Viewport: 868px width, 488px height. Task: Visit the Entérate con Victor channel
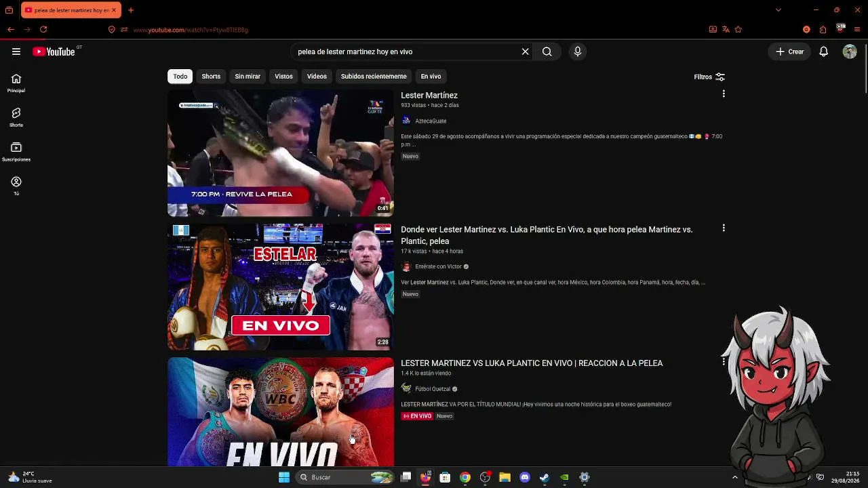pyautogui.click(x=438, y=267)
